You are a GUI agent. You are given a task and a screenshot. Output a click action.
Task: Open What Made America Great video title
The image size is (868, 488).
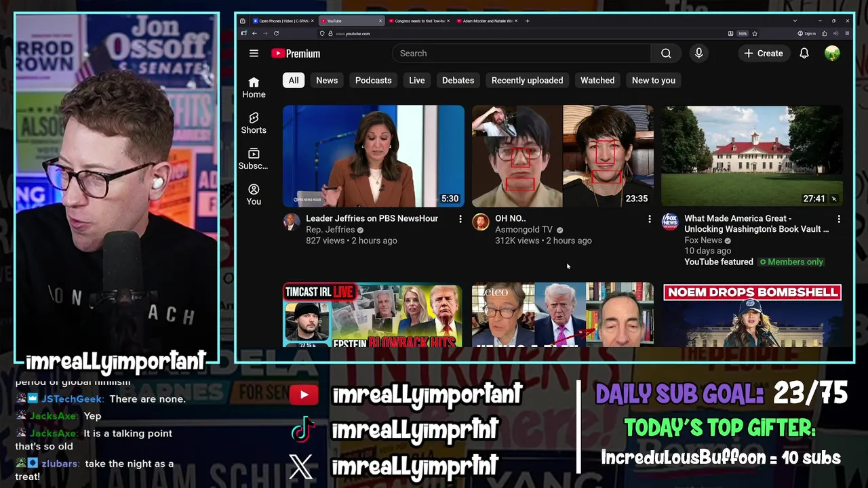pos(756,224)
